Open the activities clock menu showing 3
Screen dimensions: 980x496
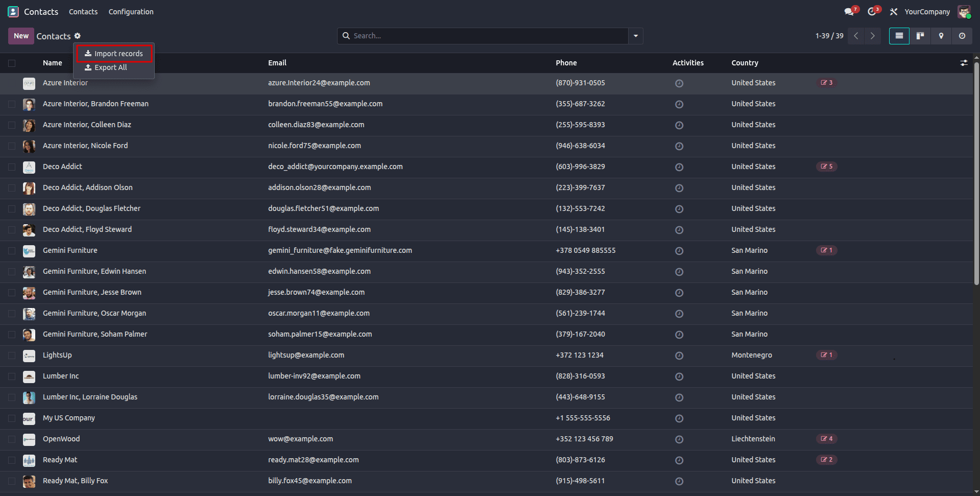coord(872,11)
